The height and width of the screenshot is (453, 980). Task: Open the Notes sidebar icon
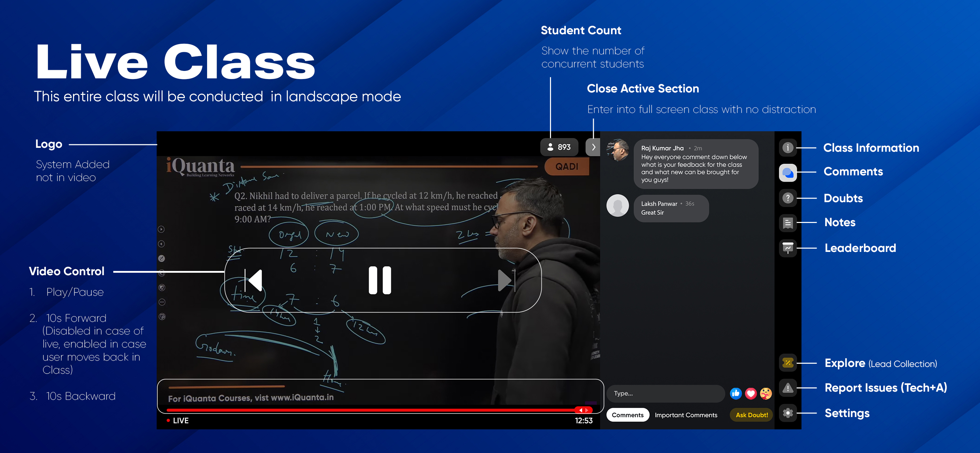tap(787, 223)
